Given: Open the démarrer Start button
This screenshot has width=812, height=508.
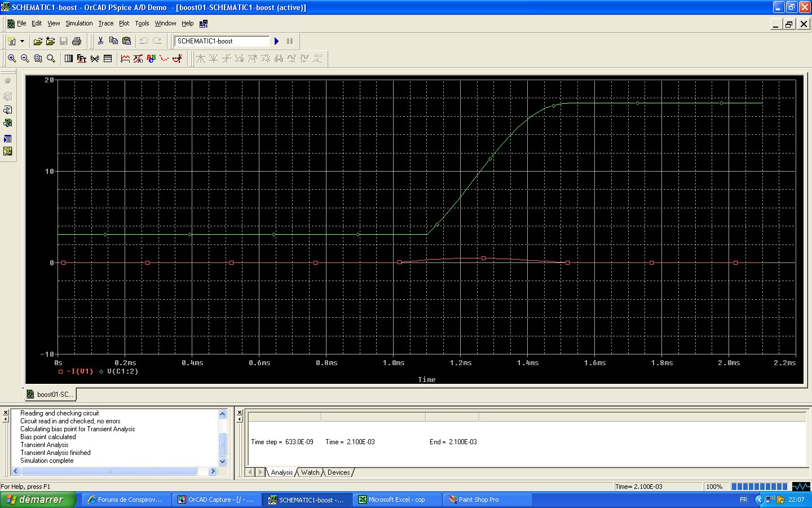Looking at the screenshot, I should click(38, 500).
